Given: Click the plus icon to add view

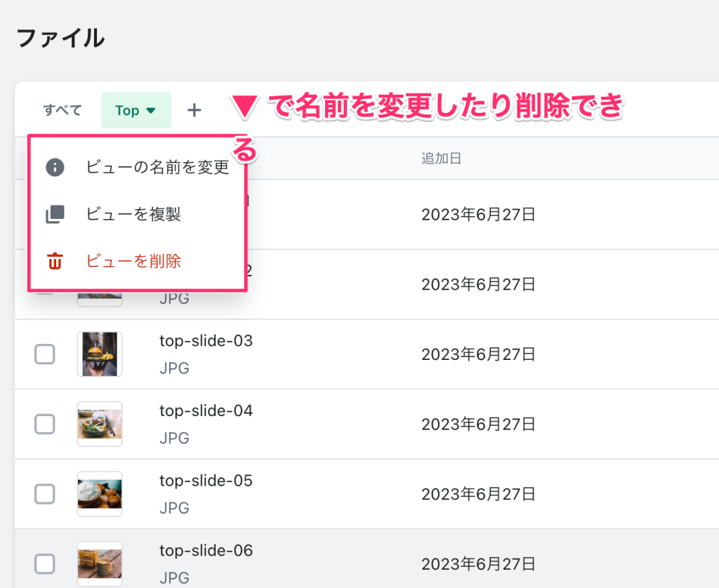Looking at the screenshot, I should click(x=194, y=110).
